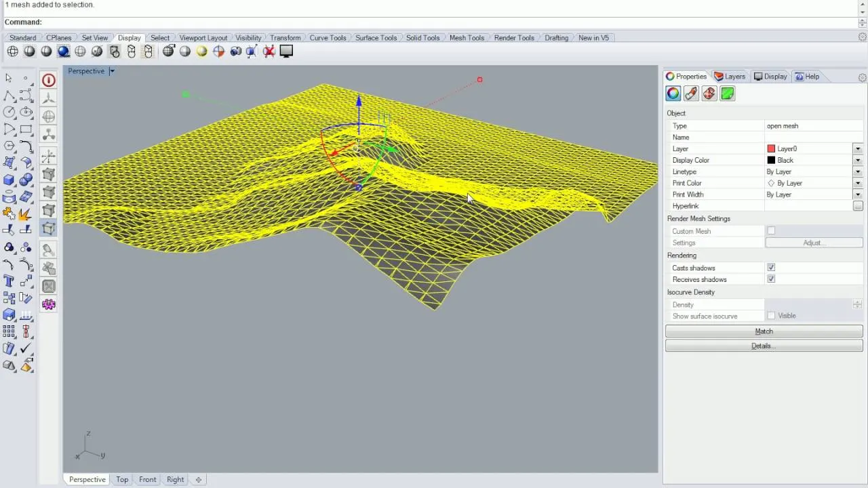The image size is (868, 488).
Task: Open the Mesh Tools toolbar tab
Action: [x=467, y=37]
